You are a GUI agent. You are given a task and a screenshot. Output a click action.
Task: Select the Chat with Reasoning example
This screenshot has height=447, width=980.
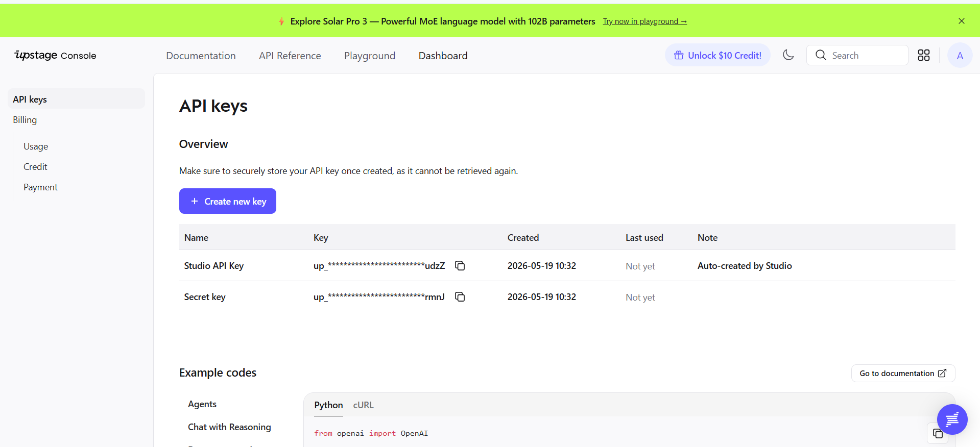(x=229, y=427)
